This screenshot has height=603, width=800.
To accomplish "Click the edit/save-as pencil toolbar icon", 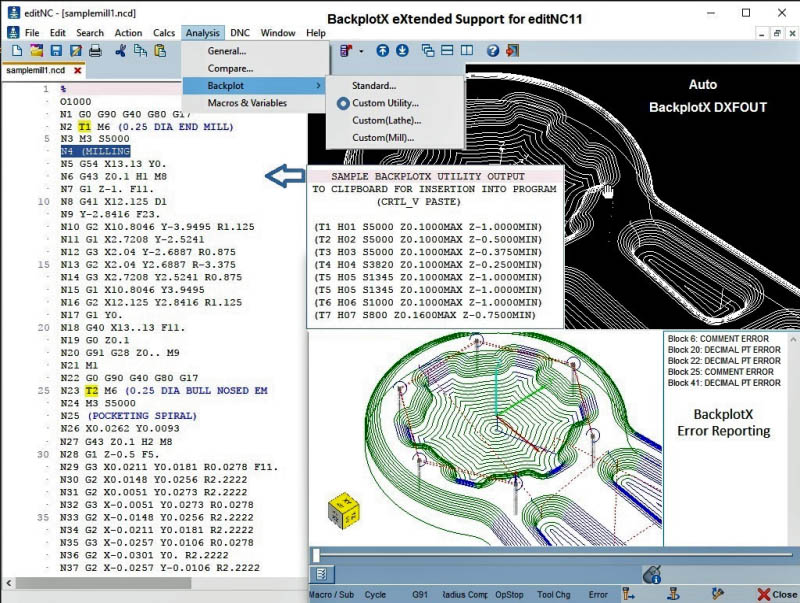I will (x=76, y=51).
